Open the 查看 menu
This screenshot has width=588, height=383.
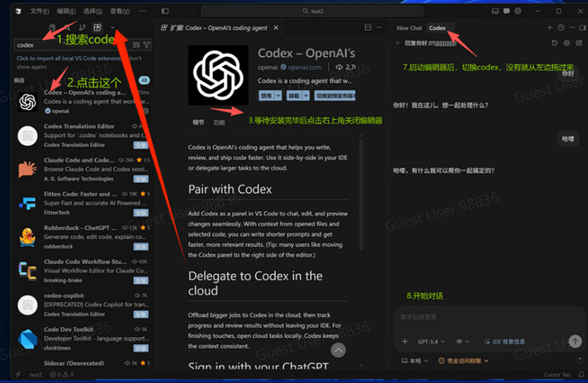[119, 11]
